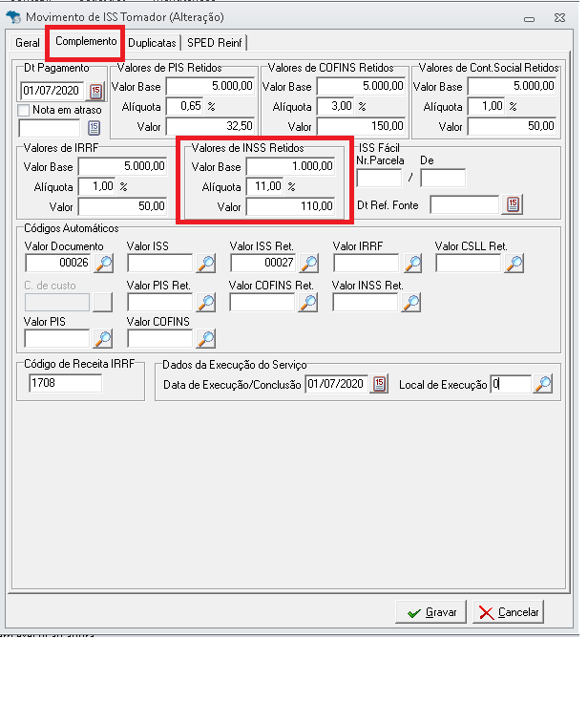Open calendar for Data de Execução/Conclusão
588x702 pixels.
point(380,384)
